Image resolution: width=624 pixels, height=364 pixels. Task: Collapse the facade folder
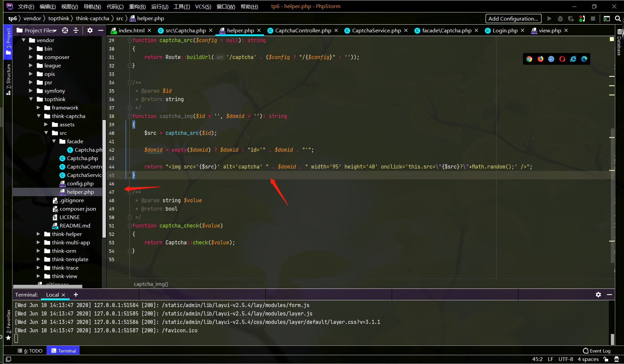[54, 141]
